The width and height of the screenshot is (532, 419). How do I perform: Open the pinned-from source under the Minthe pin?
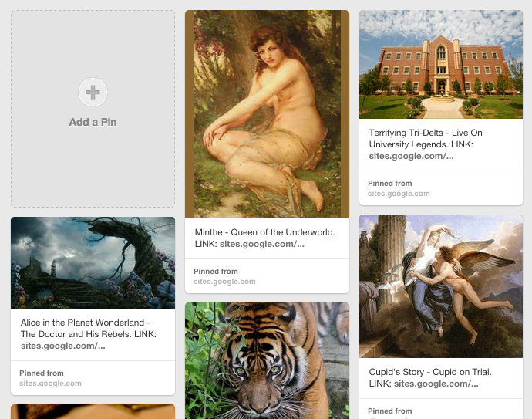(224, 282)
